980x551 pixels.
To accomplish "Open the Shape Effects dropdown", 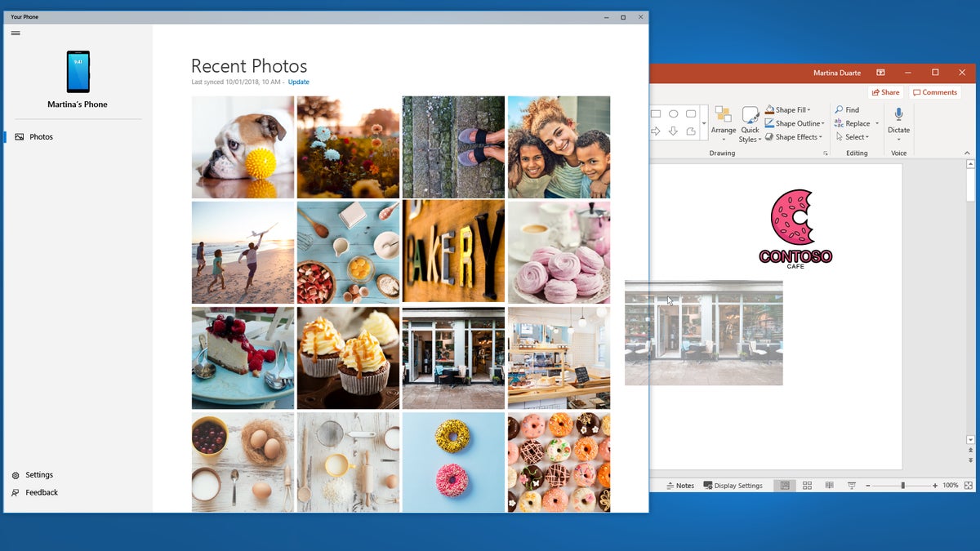I will click(793, 137).
